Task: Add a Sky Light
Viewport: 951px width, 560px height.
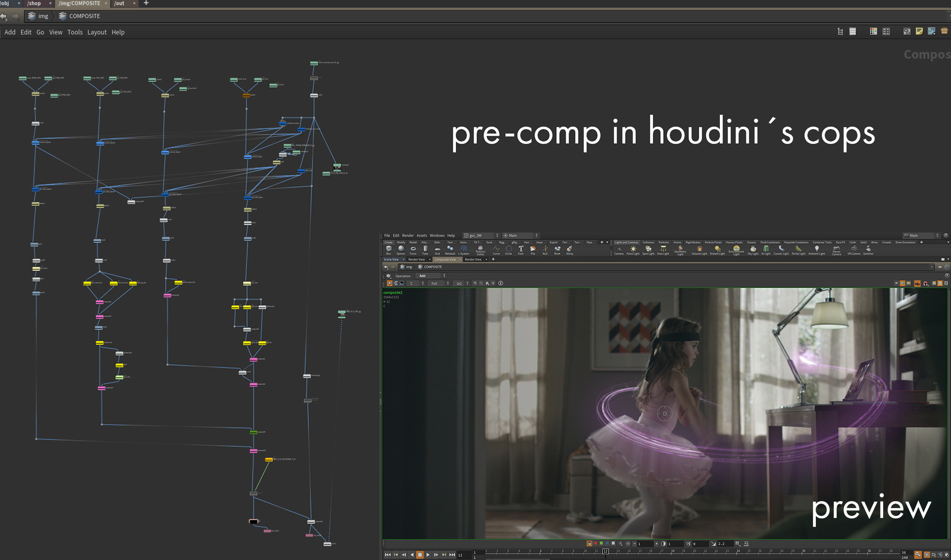Action: (753, 250)
